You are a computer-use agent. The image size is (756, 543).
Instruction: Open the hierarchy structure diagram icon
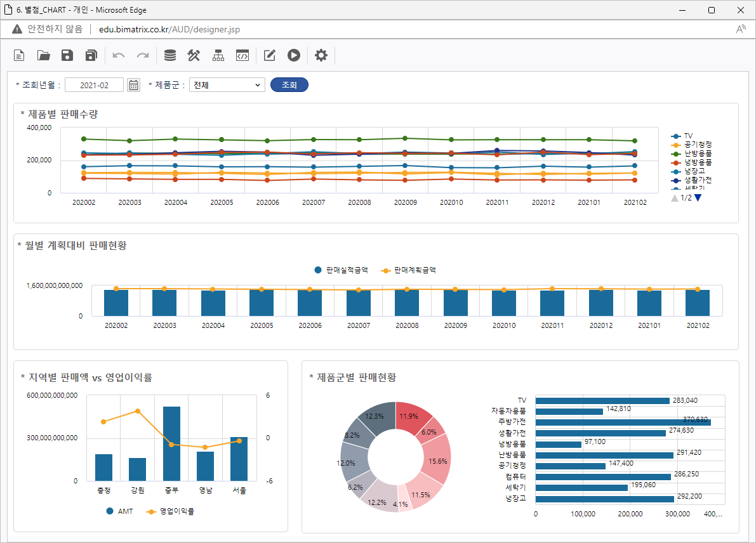tap(218, 56)
